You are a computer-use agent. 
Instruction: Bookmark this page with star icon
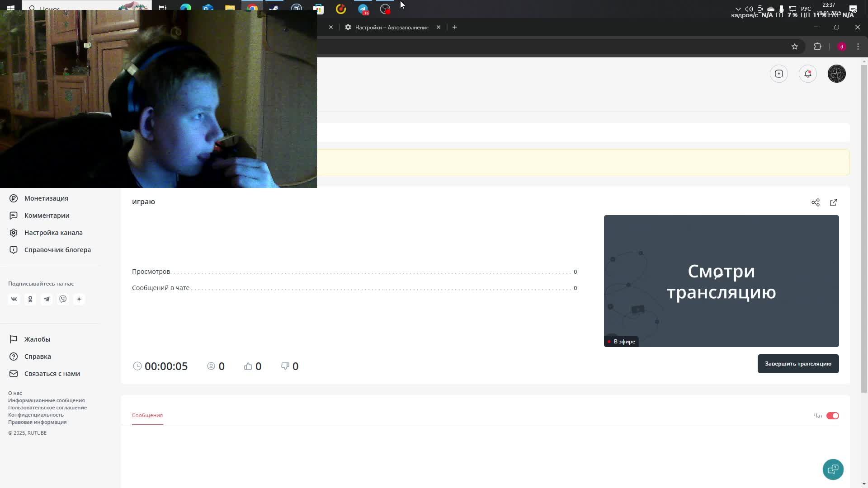795,47
